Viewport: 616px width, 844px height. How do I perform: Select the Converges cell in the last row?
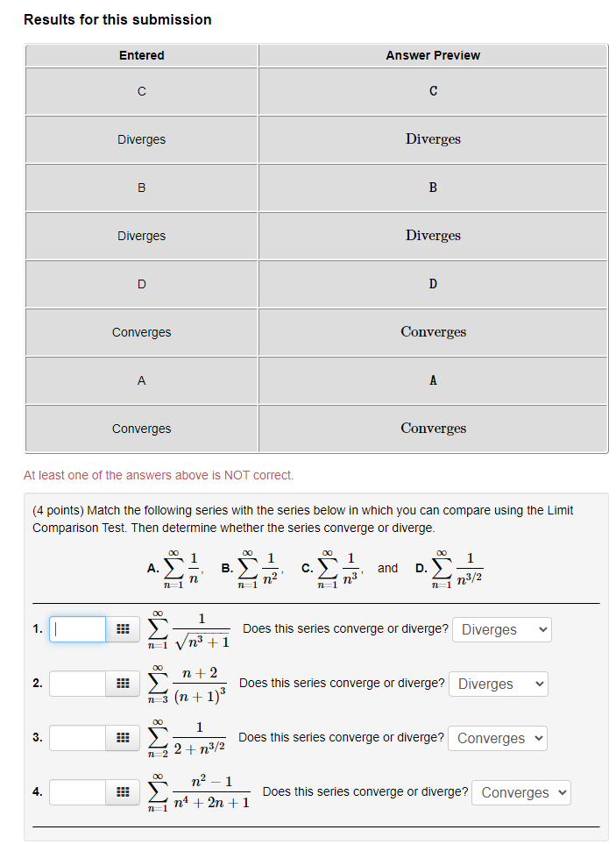coord(141,428)
